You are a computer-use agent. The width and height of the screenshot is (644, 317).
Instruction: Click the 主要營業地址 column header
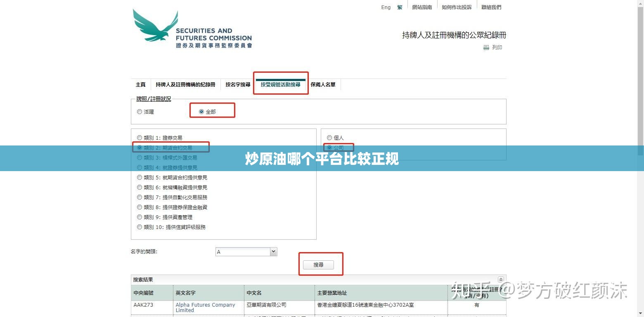(x=381, y=293)
